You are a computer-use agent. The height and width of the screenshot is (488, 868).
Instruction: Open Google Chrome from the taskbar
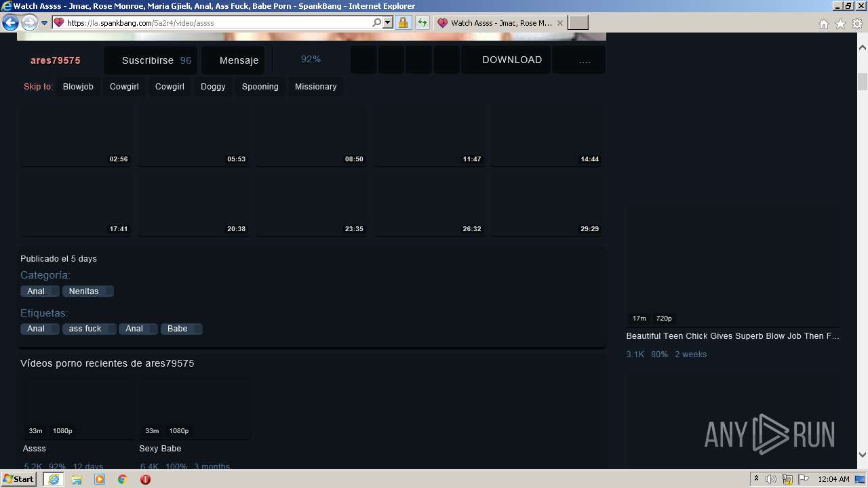coord(122,479)
